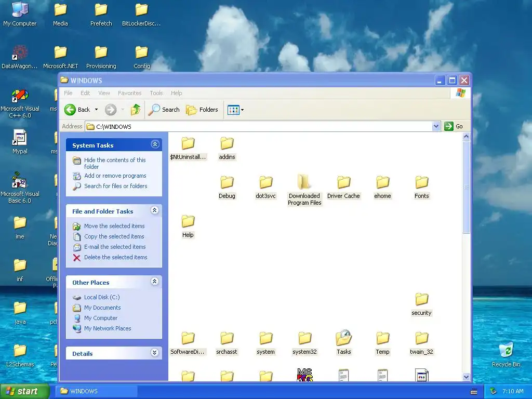This screenshot has height=399, width=532.
Task: Select the Prefetch folder on the desktop
Action: click(101, 15)
